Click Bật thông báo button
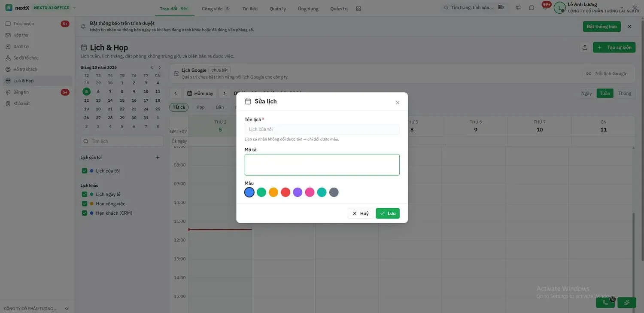The height and width of the screenshot is (313, 644). pyautogui.click(x=602, y=27)
